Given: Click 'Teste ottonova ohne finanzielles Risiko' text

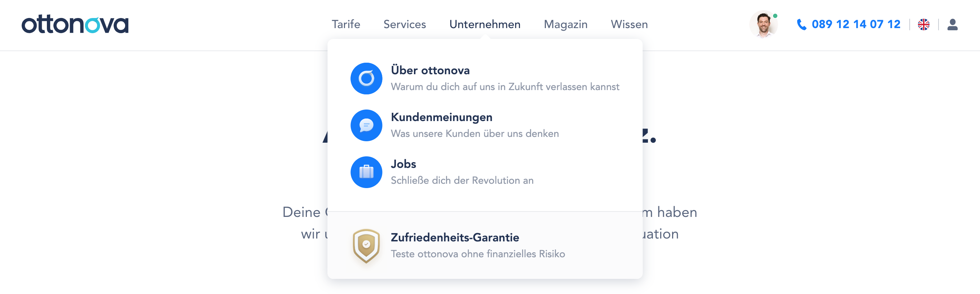Looking at the screenshot, I should (x=477, y=254).
